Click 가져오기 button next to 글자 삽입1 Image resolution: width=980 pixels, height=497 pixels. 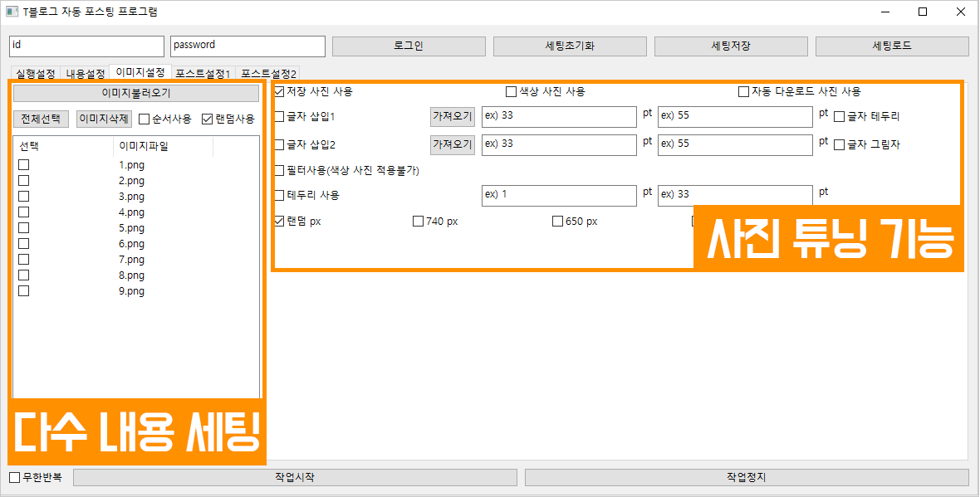point(452,117)
